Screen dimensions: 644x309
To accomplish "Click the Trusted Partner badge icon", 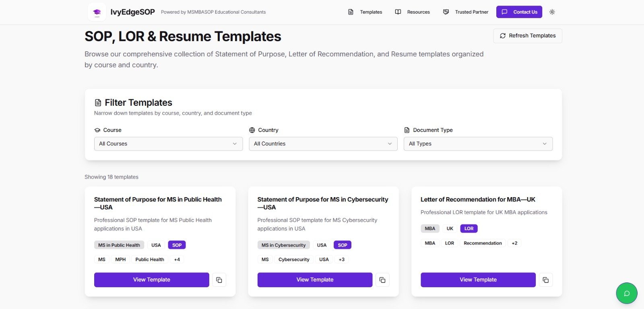I will [446, 12].
